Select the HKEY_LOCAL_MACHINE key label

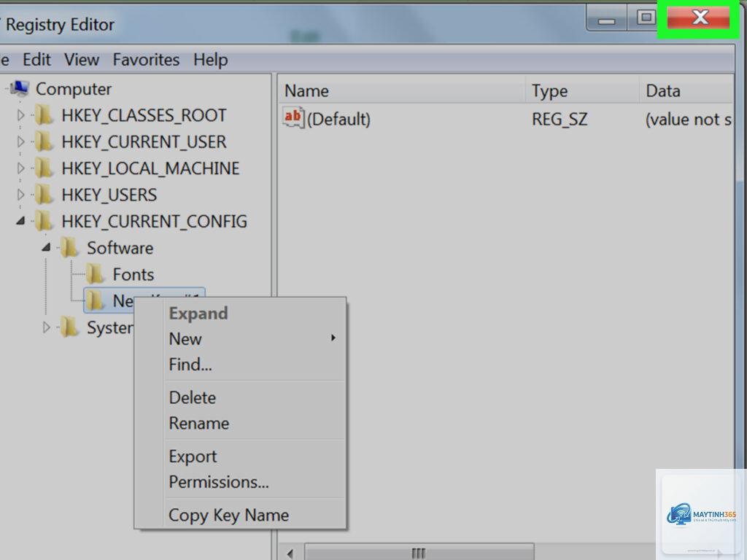150,169
